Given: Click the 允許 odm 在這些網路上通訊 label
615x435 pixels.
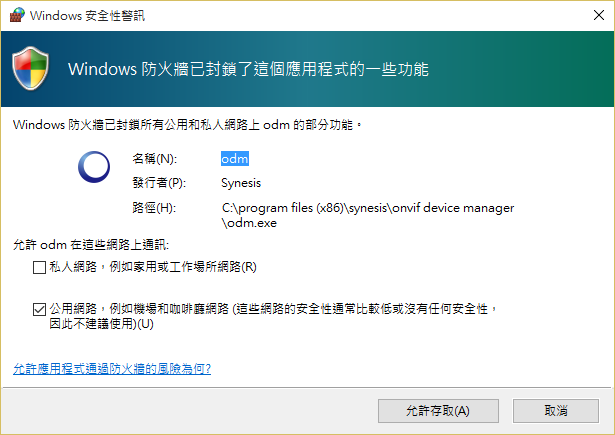Looking at the screenshot, I should (x=91, y=245).
